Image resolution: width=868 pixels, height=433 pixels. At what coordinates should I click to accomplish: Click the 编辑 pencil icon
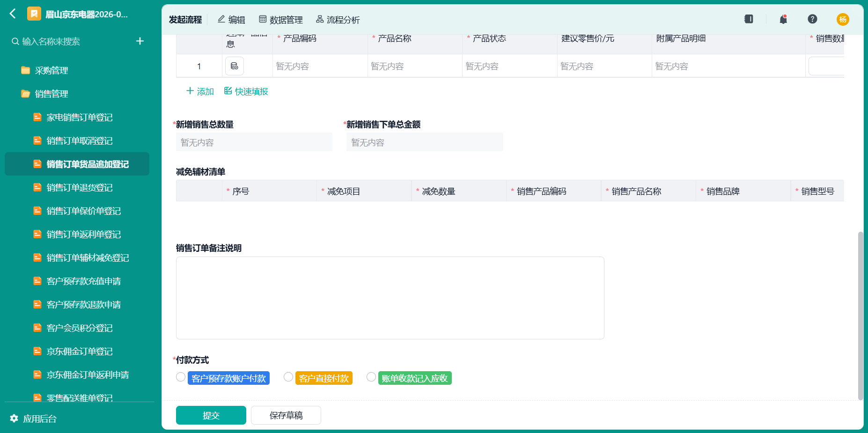[221, 19]
